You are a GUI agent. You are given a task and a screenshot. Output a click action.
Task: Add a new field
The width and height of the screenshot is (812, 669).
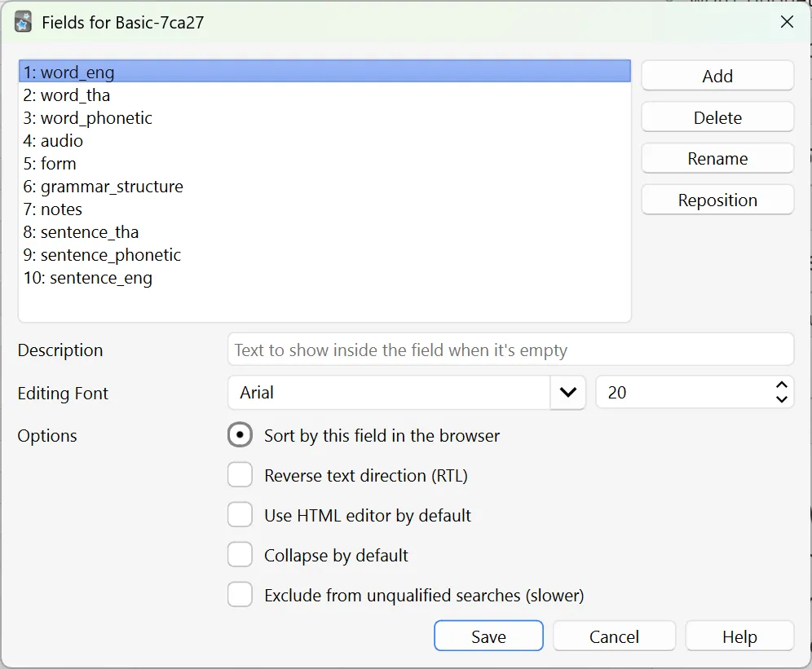point(717,75)
